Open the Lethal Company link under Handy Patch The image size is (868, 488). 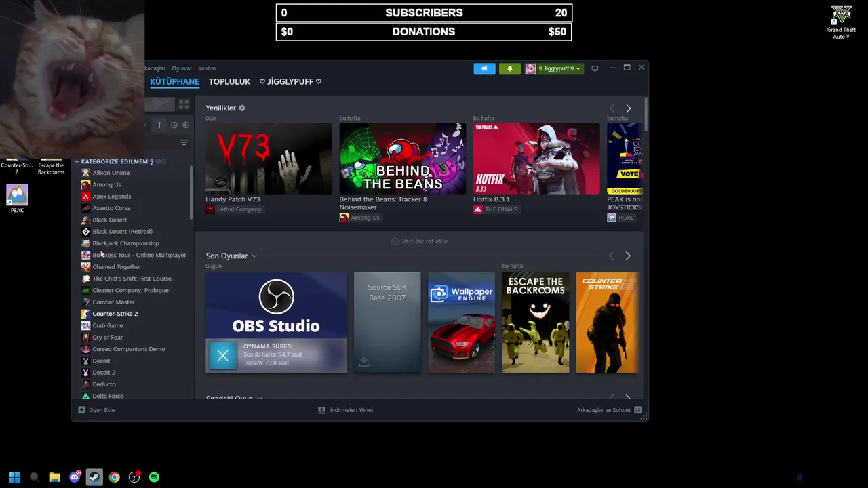coord(234,209)
